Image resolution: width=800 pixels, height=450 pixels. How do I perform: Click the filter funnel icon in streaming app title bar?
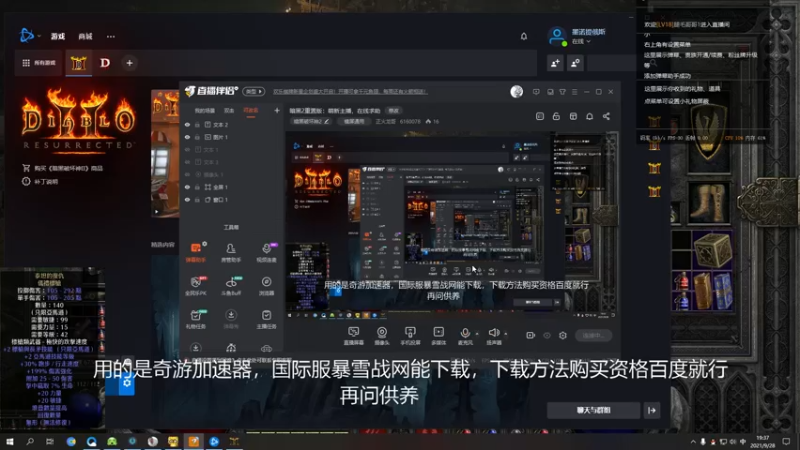click(x=562, y=92)
